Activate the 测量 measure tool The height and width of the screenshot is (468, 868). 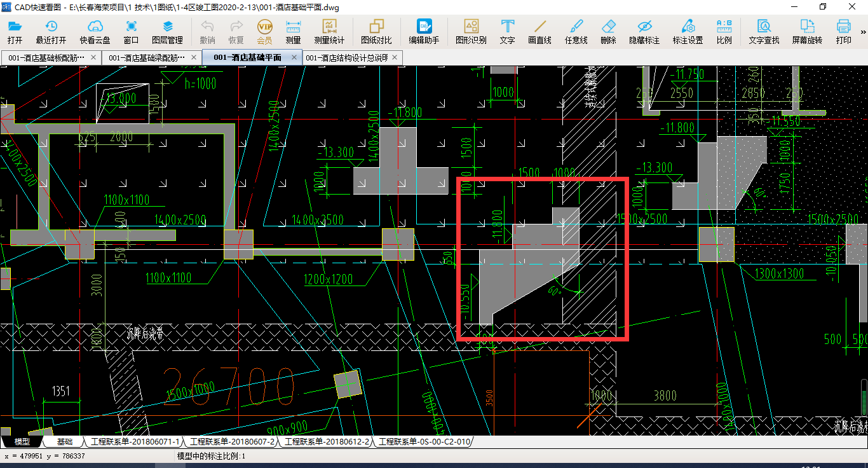[x=293, y=32]
